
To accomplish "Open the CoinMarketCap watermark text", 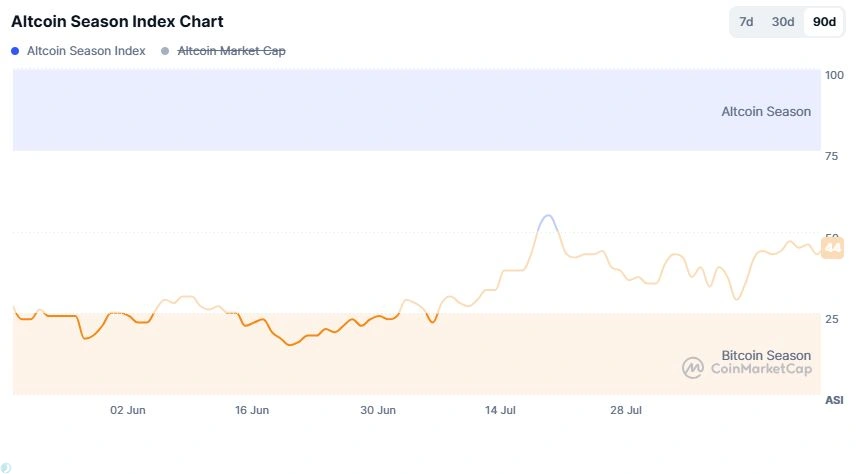I will (761, 368).
